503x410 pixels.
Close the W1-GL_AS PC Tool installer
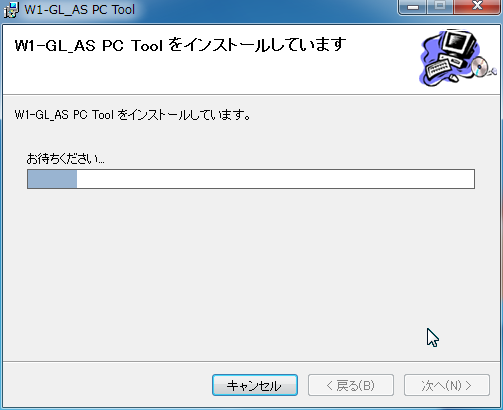tap(477, 7)
